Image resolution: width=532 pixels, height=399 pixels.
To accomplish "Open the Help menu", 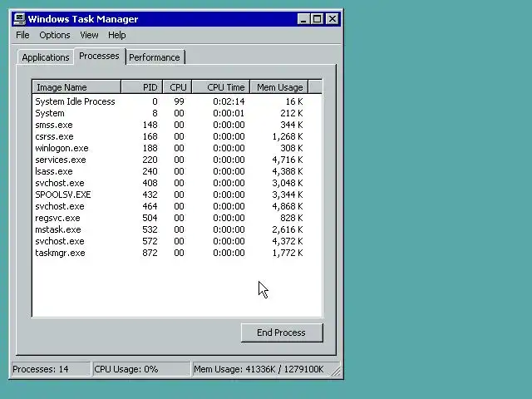I will tap(117, 35).
